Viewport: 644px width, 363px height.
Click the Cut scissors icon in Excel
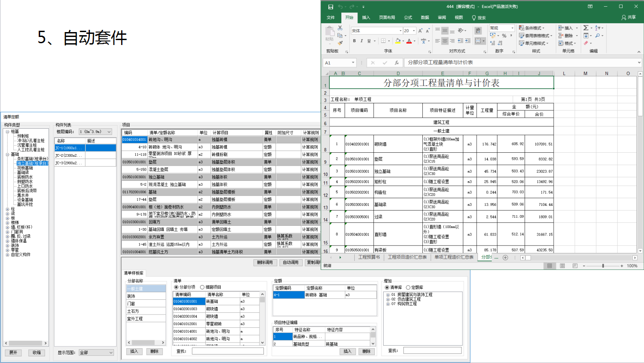coord(340,28)
